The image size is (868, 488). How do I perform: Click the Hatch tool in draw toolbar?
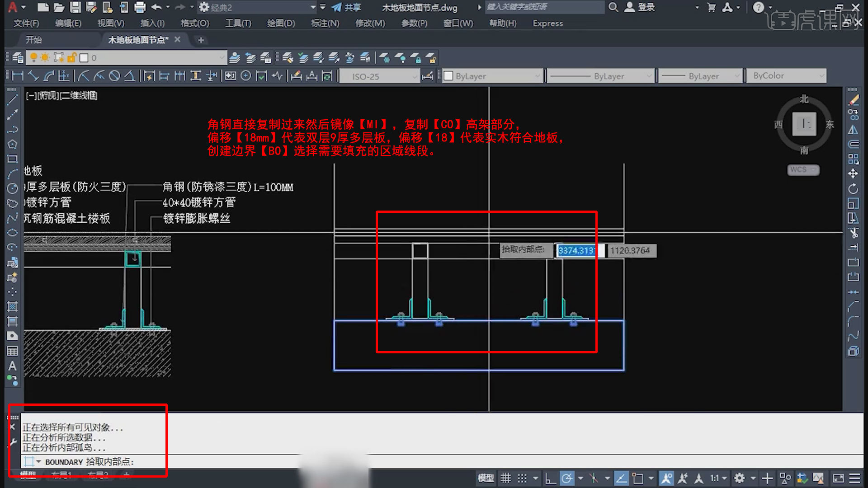12,306
